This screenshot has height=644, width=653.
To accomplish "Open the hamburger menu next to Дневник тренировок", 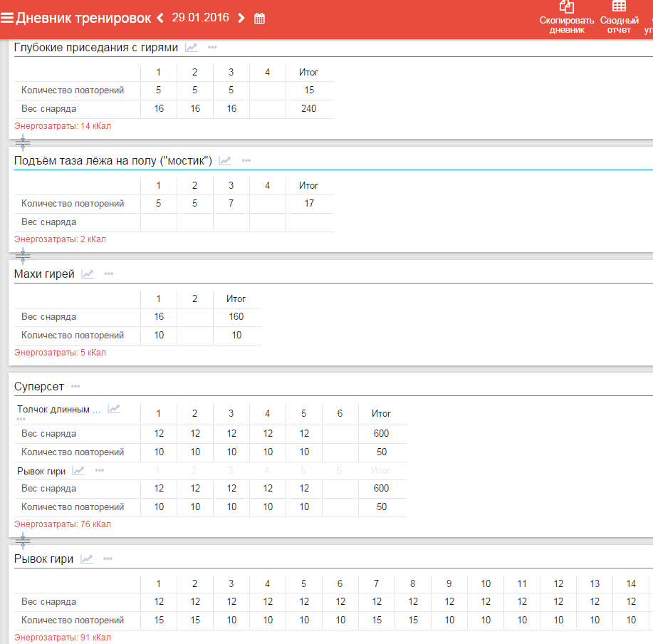I will [x=7, y=18].
